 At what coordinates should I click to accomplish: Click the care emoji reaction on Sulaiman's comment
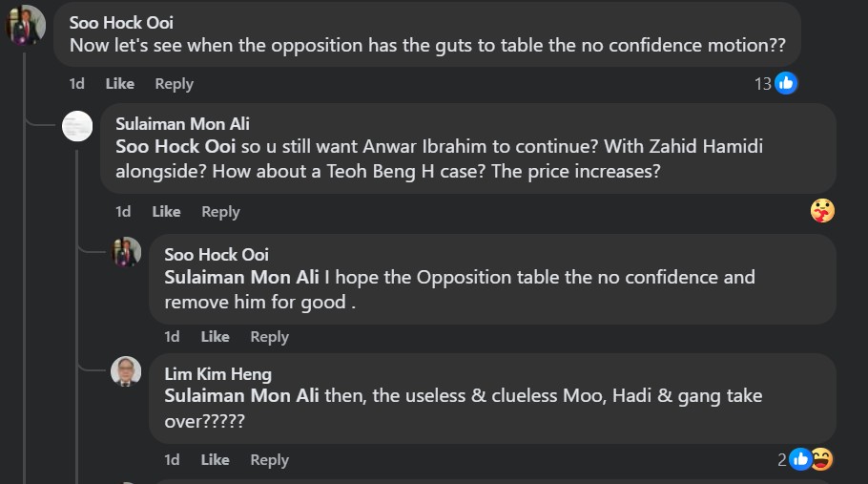point(822,210)
